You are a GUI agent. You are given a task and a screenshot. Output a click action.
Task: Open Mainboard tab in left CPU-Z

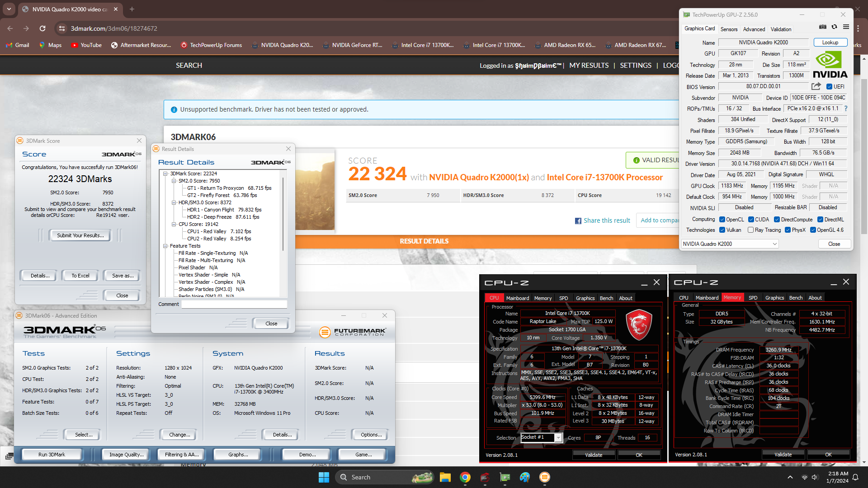(x=518, y=298)
